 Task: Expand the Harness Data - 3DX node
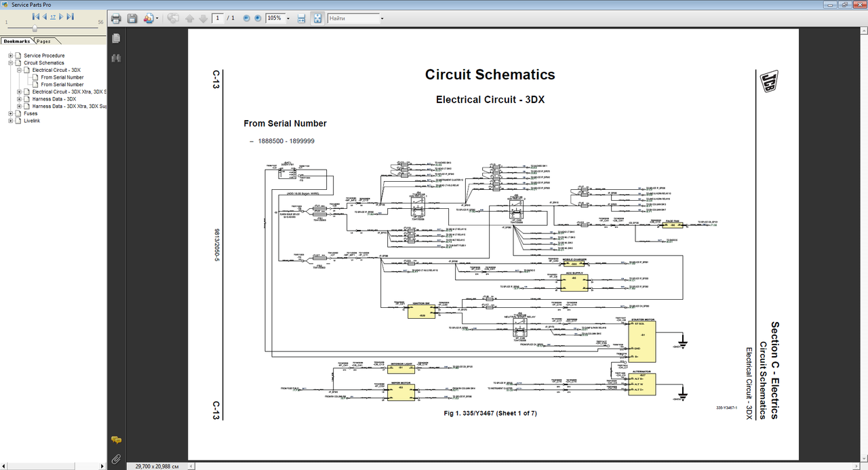point(19,99)
